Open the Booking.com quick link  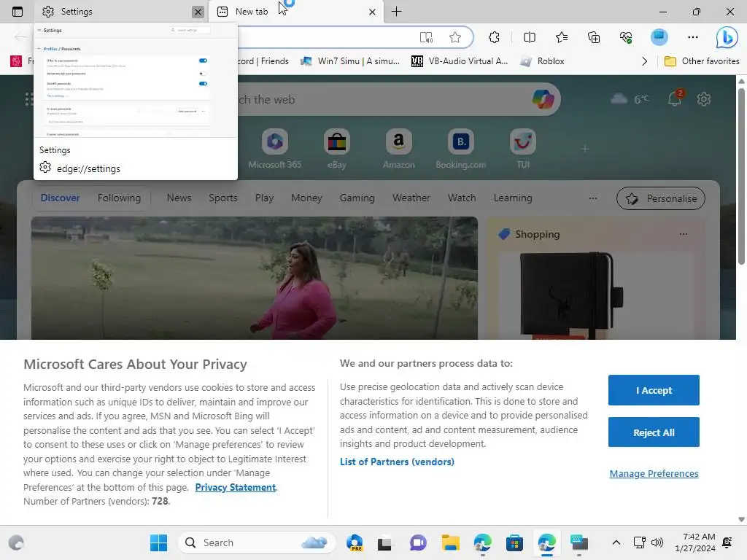(461, 149)
